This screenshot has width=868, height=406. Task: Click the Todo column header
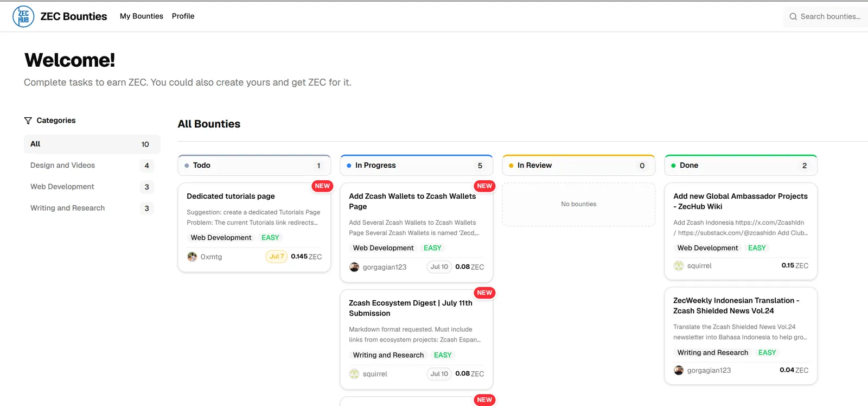254,166
